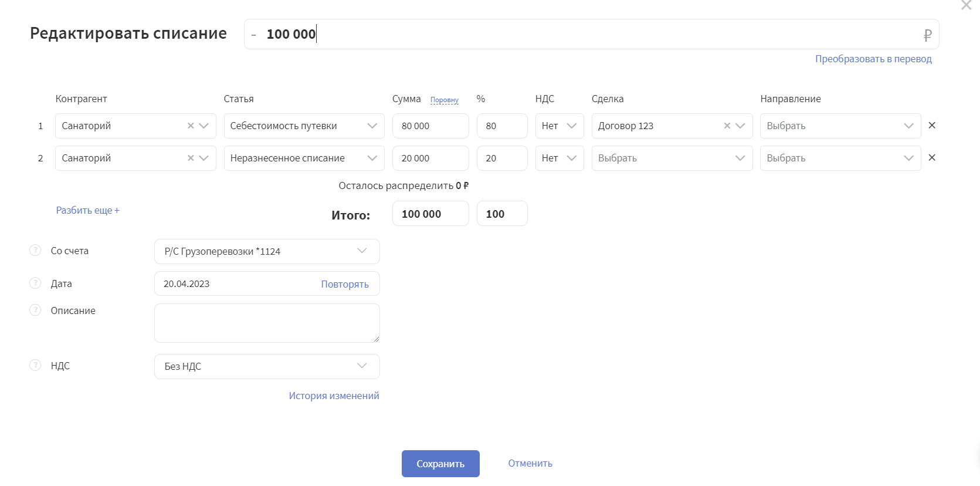
Task: Show help for Описание field
Action: coord(35,310)
